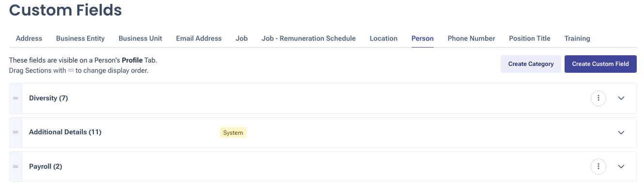The height and width of the screenshot is (193, 644).
Task: Click the Create Category button
Action: pos(531,64)
